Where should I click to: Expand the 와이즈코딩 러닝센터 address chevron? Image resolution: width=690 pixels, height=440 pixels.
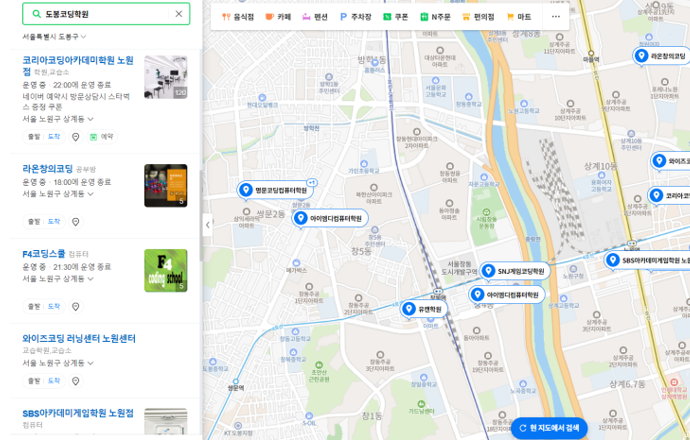(x=91, y=363)
